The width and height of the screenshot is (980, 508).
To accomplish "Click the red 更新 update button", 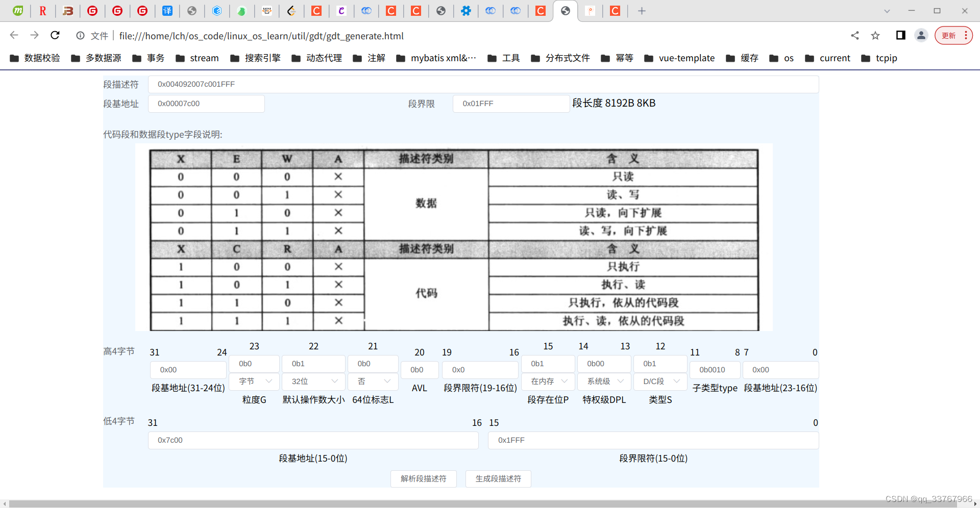I will coord(949,35).
